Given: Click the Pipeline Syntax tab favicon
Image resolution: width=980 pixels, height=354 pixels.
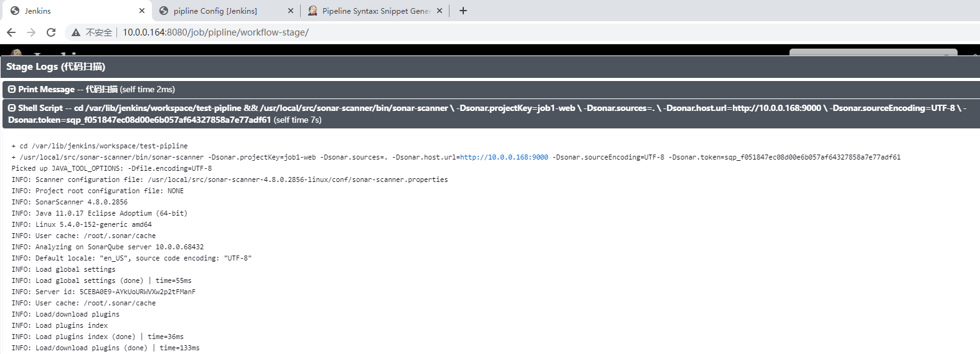Looking at the screenshot, I should 313,11.
